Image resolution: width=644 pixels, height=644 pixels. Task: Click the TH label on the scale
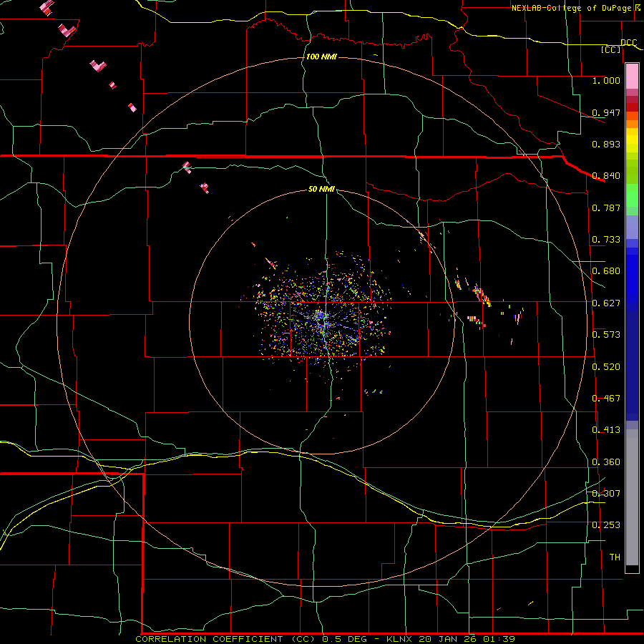click(615, 557)
